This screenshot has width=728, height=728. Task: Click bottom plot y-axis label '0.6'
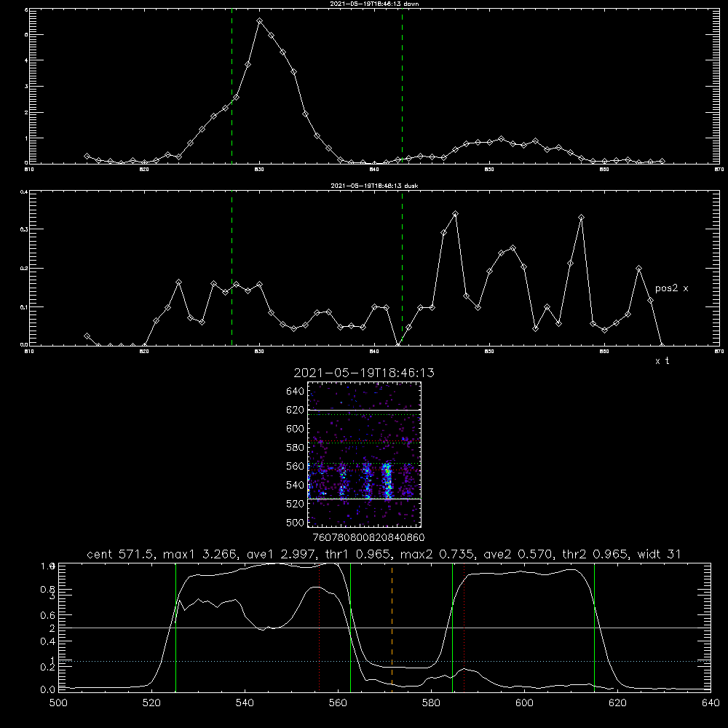click(48, 615)
